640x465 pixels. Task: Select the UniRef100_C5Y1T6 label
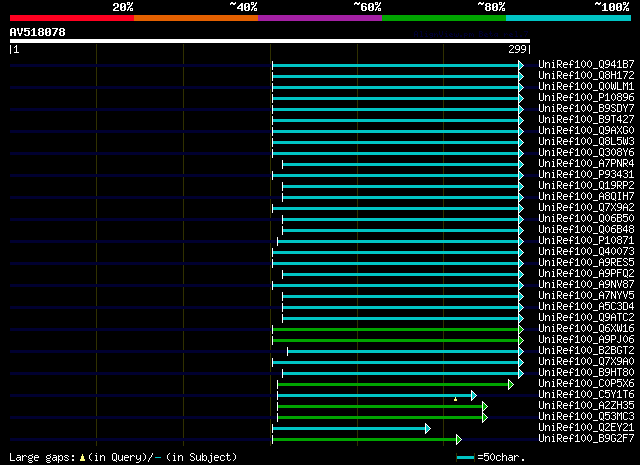coord(586,395)
